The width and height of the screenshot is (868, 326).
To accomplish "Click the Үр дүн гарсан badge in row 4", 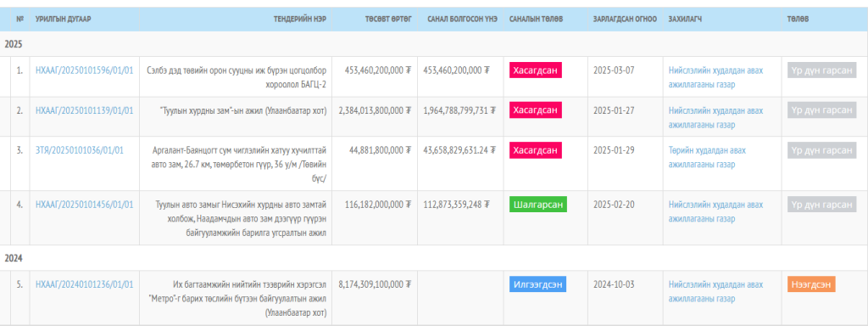I will point(821,205).
